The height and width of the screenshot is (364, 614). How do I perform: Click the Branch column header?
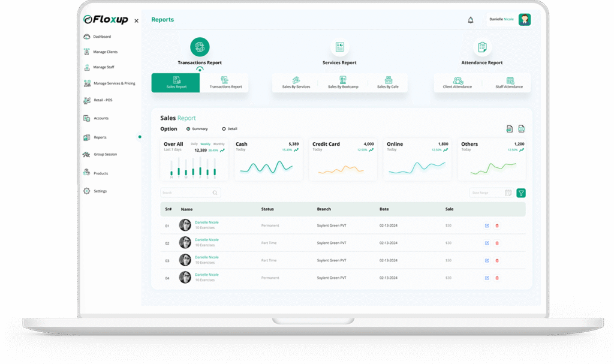click(x=324, y=209)
